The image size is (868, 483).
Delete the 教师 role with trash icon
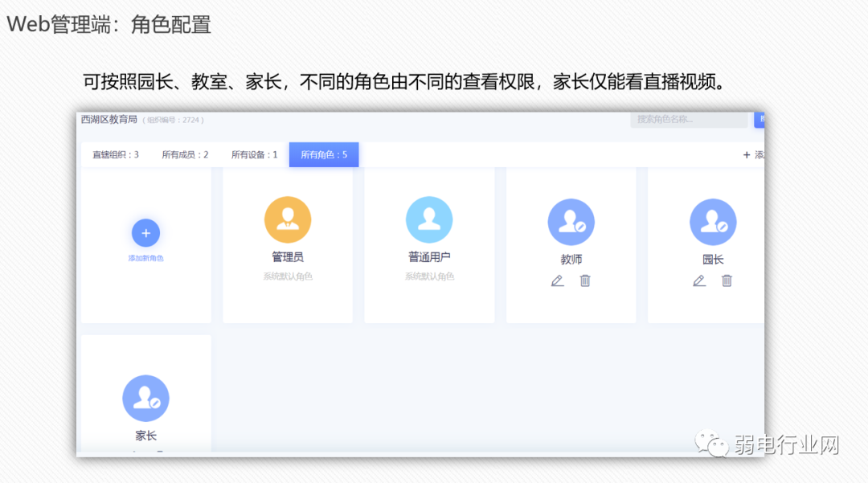tap(585, 281)
